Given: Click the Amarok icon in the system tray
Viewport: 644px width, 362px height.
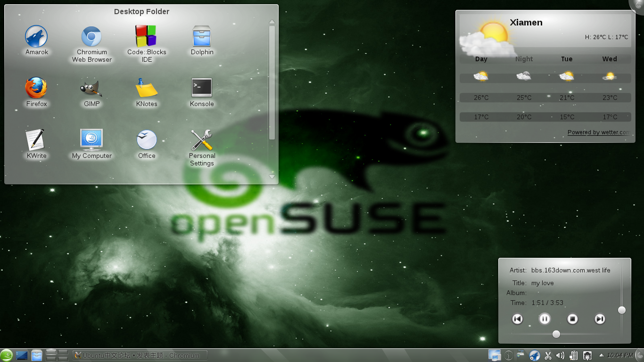Looking at the screenshot, I should 535,355.
